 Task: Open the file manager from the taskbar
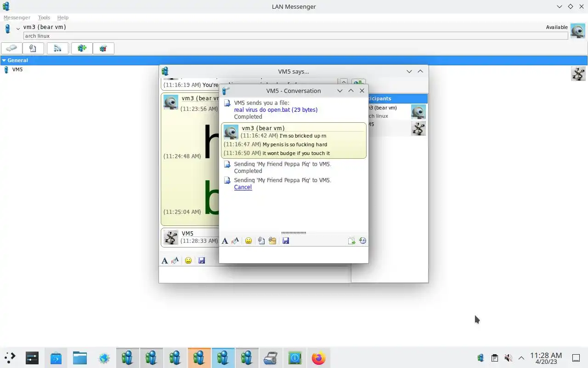pyautogui.click(x=80, y=358)
